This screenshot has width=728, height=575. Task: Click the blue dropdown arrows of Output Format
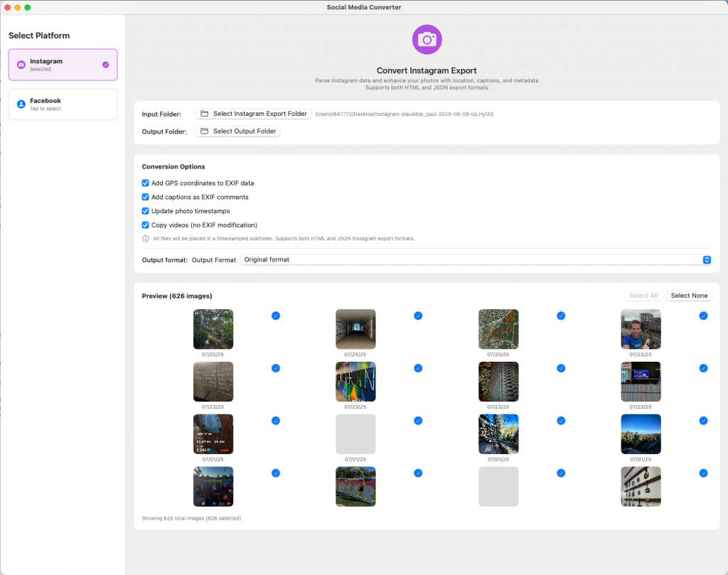707,260
